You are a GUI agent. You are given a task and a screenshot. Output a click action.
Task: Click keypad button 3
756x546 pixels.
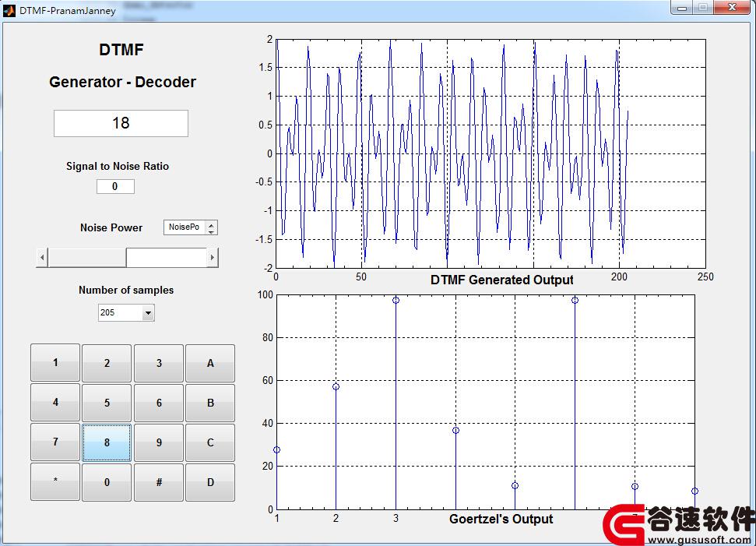click(159, 363)
